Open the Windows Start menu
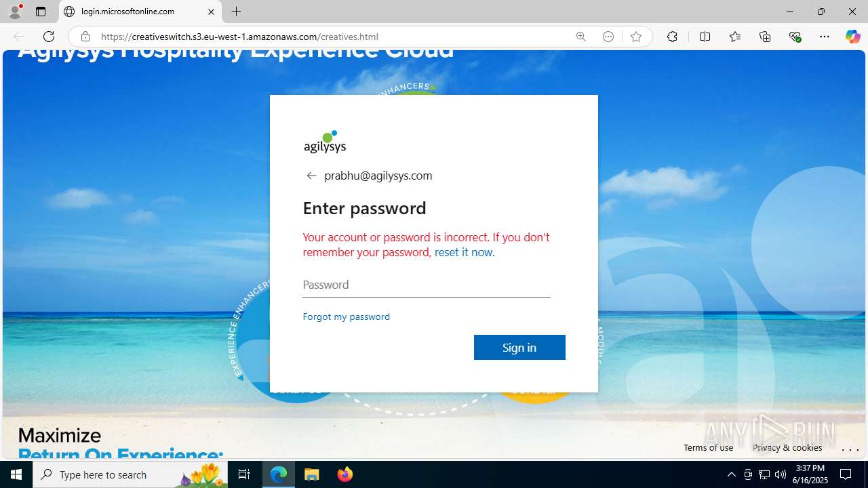 pos(16,474)
